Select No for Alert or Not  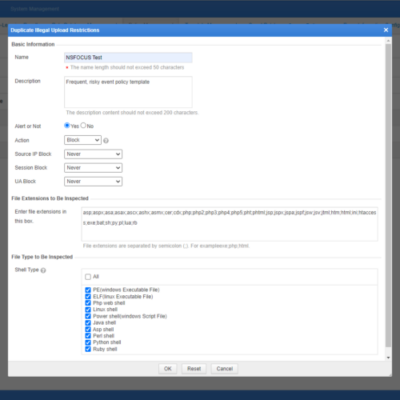pos(83,125)
